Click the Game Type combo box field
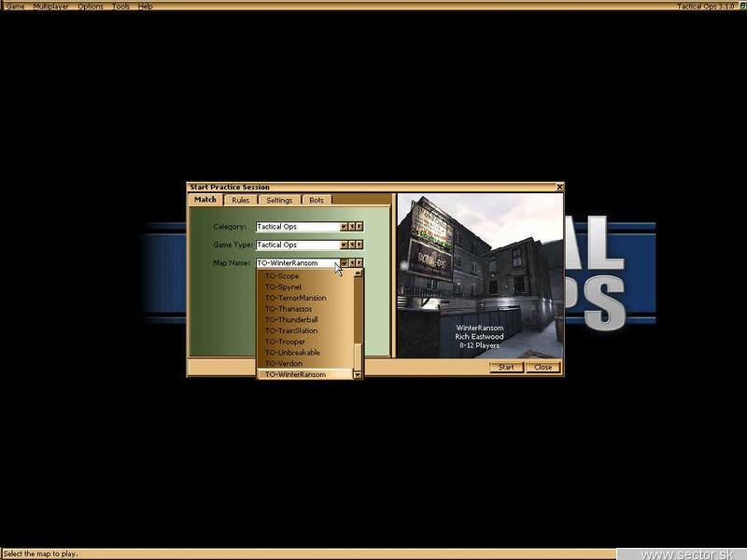747x560 pixels. [298, 245]
